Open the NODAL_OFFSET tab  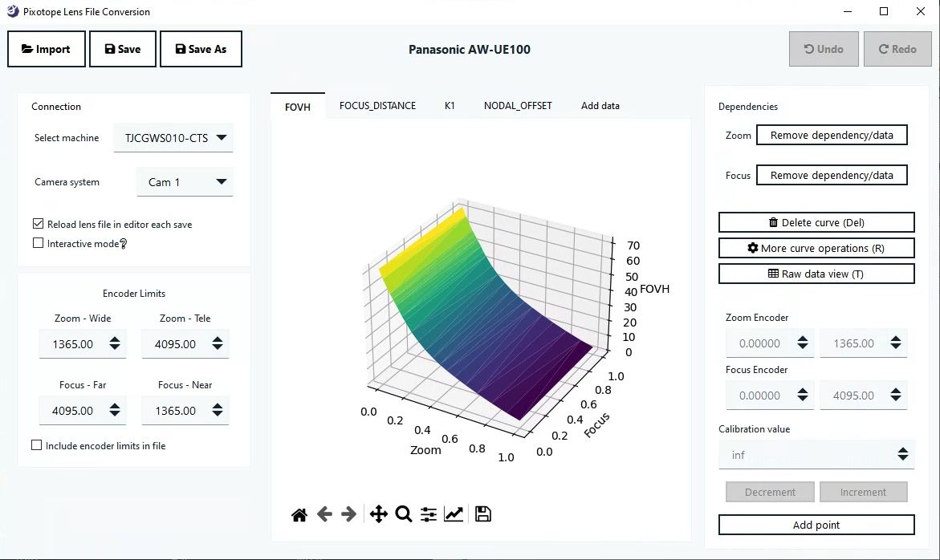(x=518, y=106)
